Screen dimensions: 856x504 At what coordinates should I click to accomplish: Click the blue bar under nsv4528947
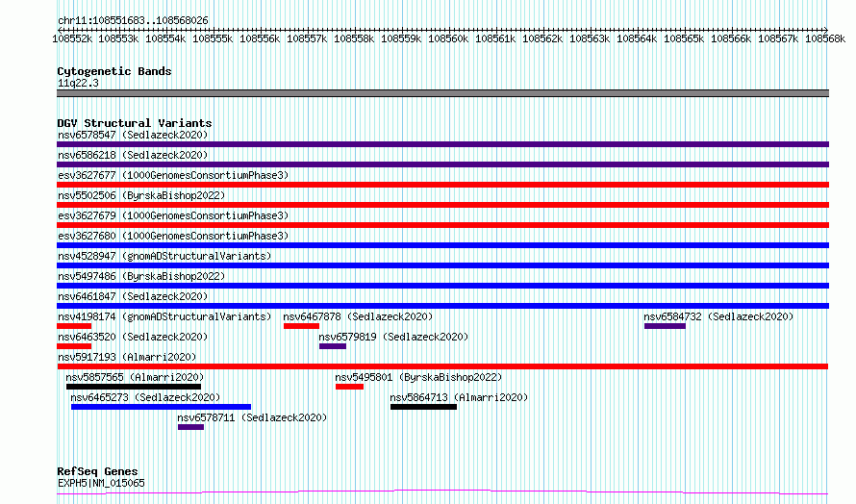[442, 265]
